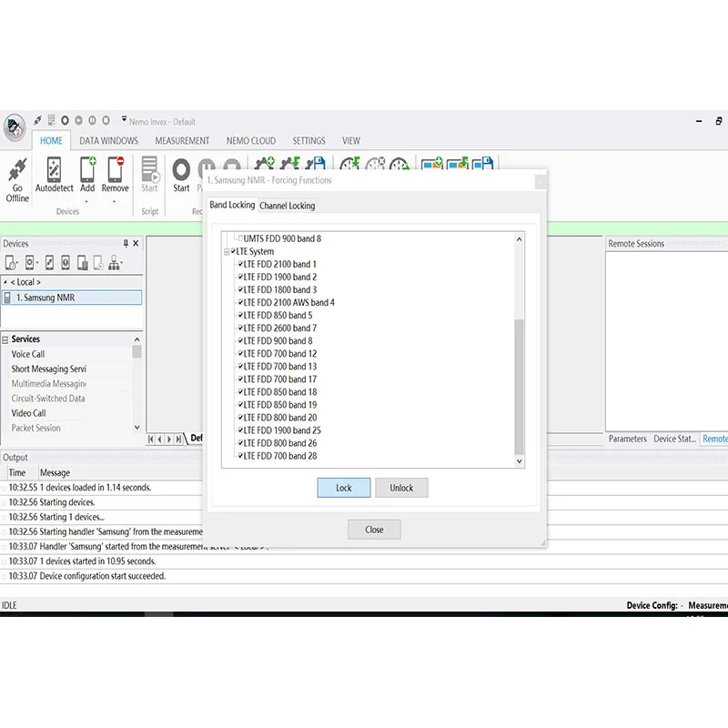The height and width of the screenshot is (728, 728).
Task: Click the Add device phone icon
Action: tap(87, 169)
